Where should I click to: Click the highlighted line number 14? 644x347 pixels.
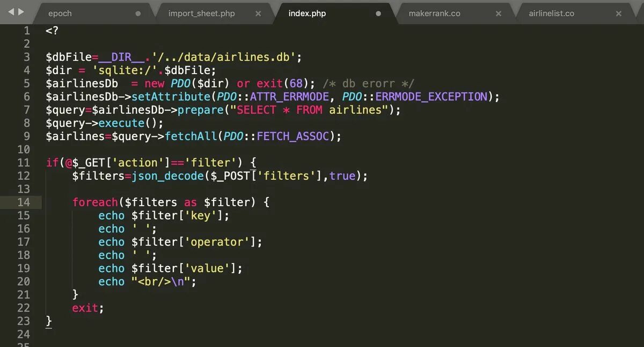point(24,202)
